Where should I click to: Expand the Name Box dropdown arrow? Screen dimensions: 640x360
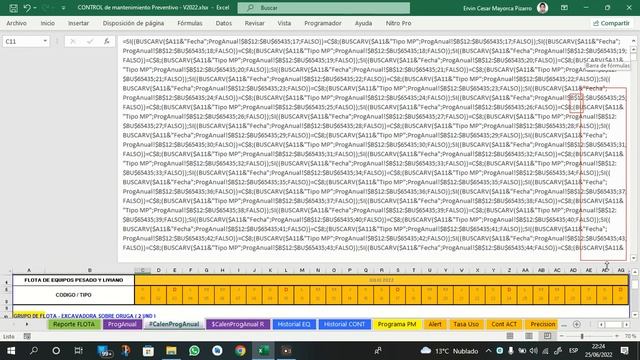(x=45, y=41)
